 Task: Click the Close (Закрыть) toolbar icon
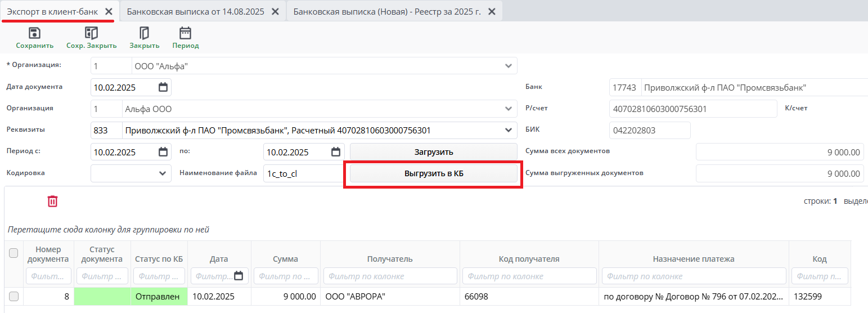[x=144, y=33]
